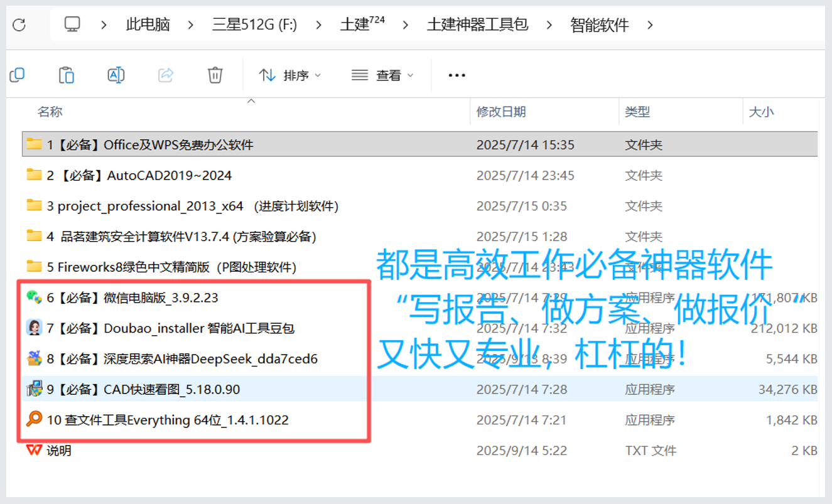Click date 2025/7/14 7:28 of CAD快速看图
832x504 pixels.
click(522, 389)
